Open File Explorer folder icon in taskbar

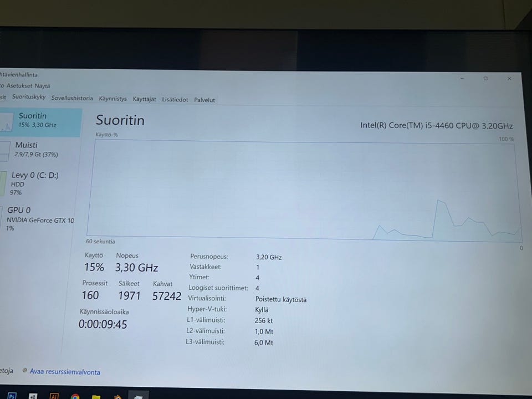coord(96,397)
